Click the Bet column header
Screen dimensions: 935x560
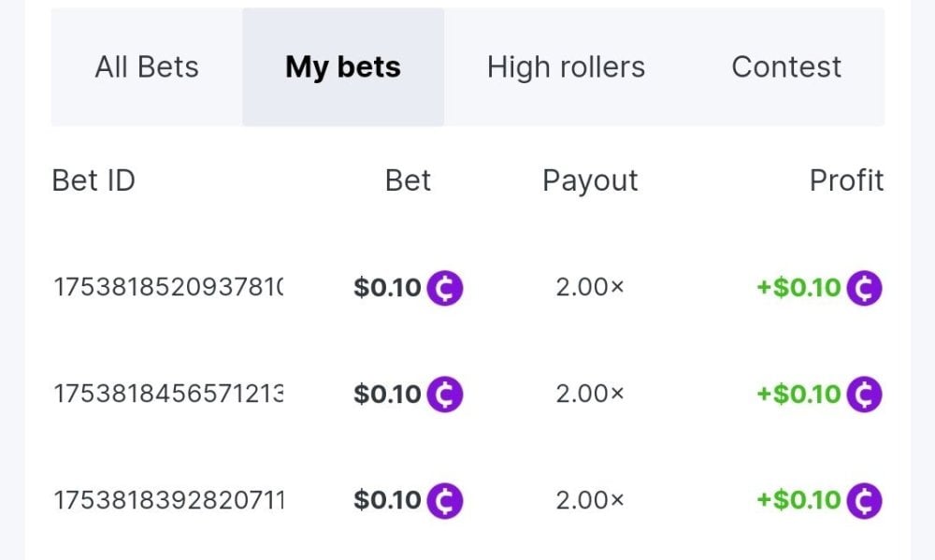click(x=408, y=180)
